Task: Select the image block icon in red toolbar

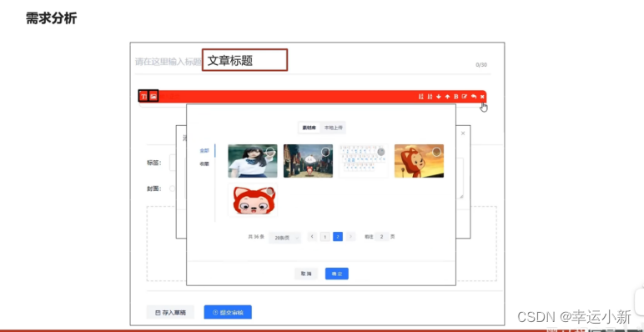Action: (x=153, y=97)
